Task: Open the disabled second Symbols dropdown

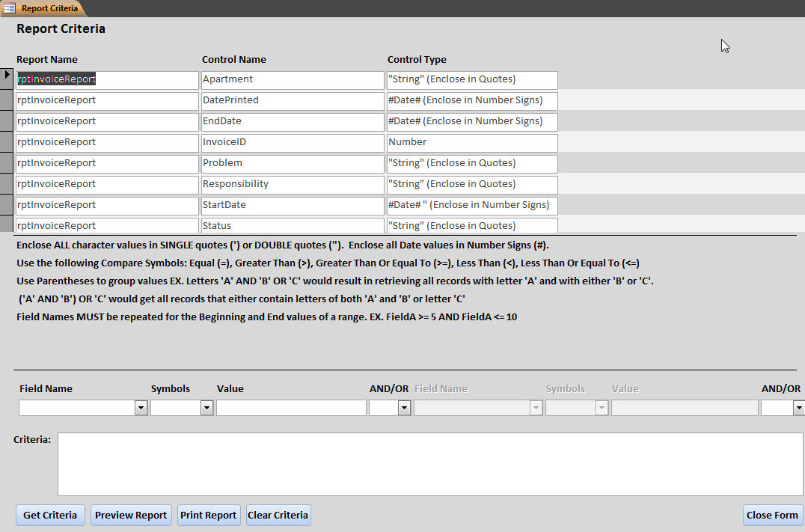Action: [602, 408]
